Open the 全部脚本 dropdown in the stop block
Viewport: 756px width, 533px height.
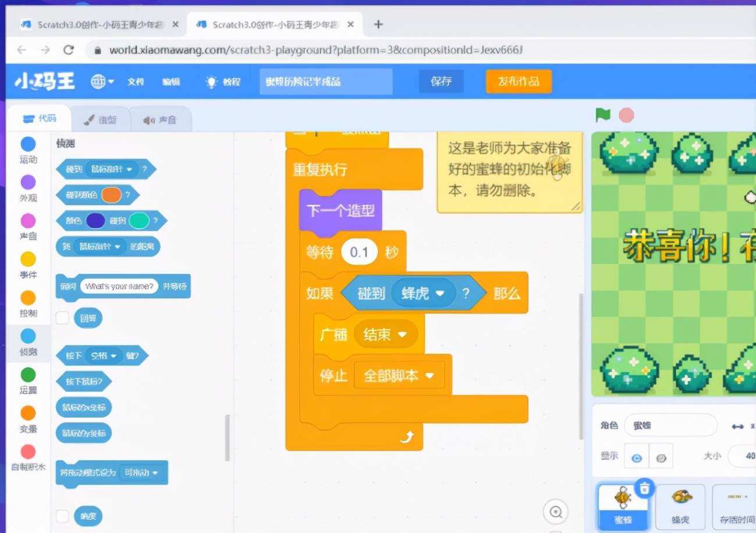click(399, 375)
